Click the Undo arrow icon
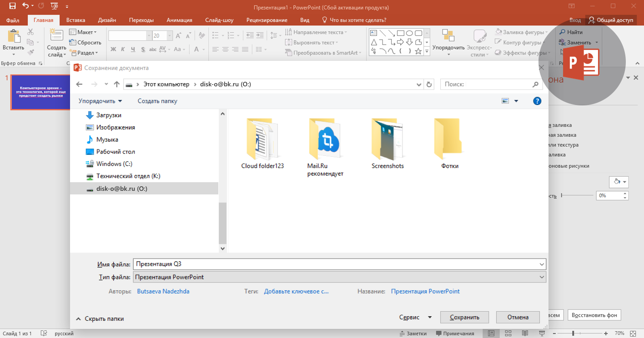Screen dimensions: 644x338 point(25,6)
